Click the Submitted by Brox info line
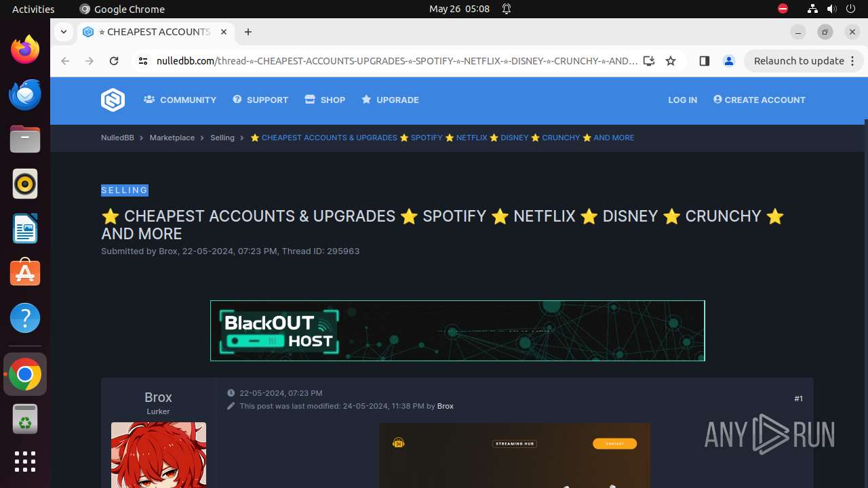Image resolution: width=868 pixels, height=488 pixels. click(x=231, y=251)
